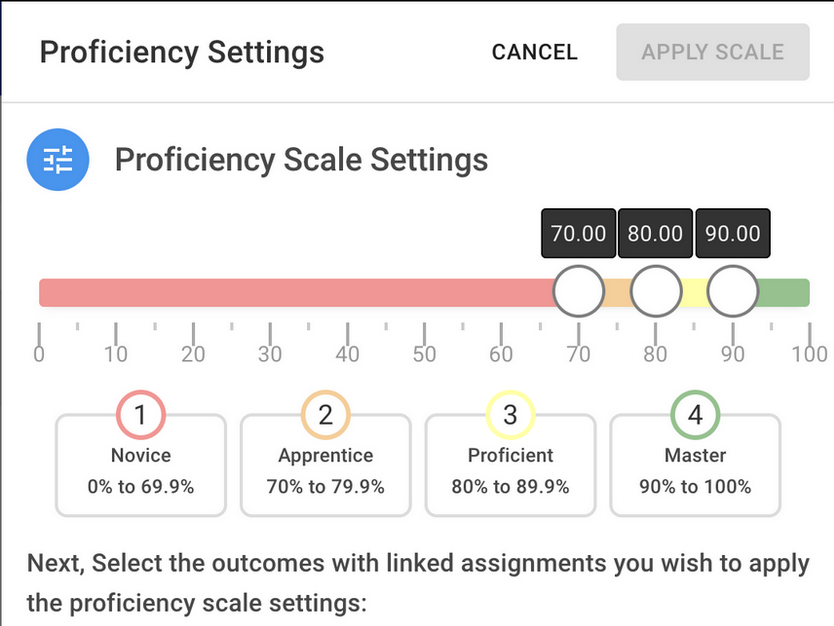Select the Master 90% to 100% card
This screenshot has height=626, width=834.
pyautogui.click(x=695, y=472)
